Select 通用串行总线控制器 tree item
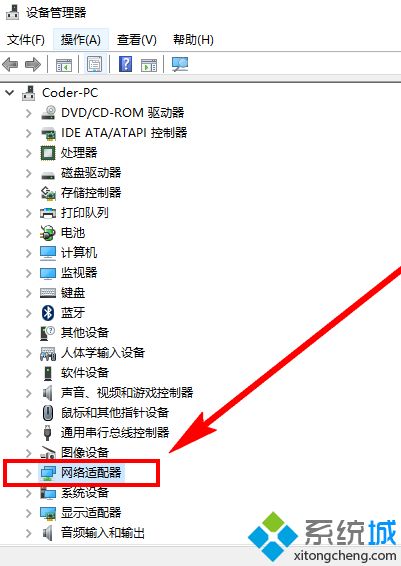This screenshot has height=566, width=401. (115, 432)
